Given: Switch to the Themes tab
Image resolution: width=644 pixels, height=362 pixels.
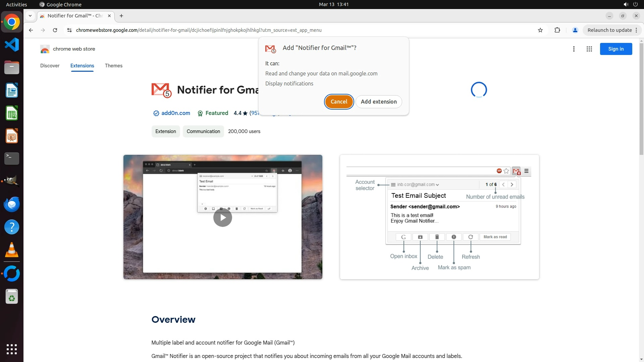Looking at the screenshot, I should point(113,66).
